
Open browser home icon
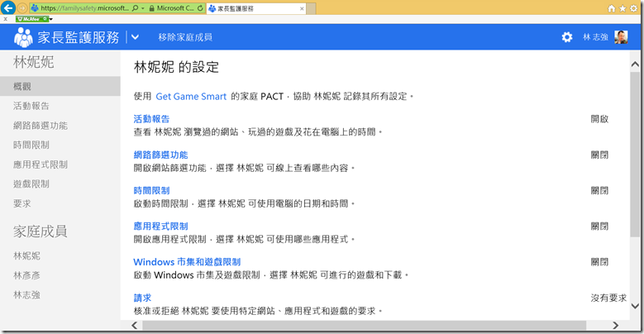tap(612, 7)
